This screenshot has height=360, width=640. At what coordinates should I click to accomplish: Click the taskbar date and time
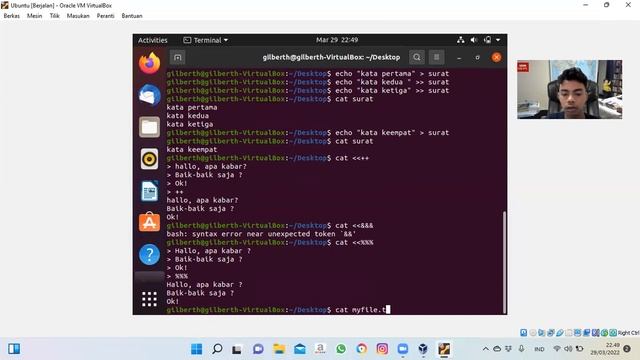pyautogui.click(x=605, y=349)
